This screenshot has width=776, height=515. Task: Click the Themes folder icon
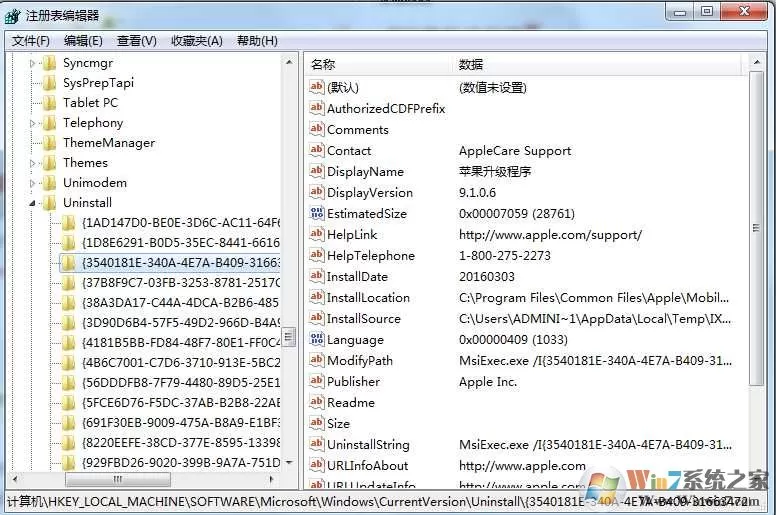(49, 162)
